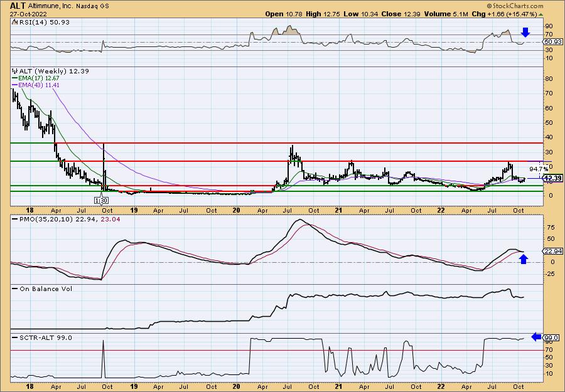The height and width of the screenshot is (392, 565).
Task: Click the SCTR 99.0 value tag on axis
Action: coord(552,337)
